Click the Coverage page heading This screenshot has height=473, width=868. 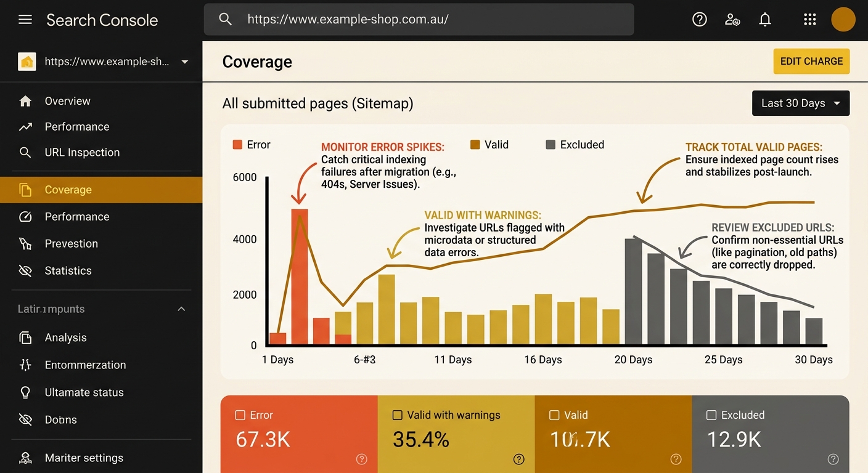[x=257, y=62]
